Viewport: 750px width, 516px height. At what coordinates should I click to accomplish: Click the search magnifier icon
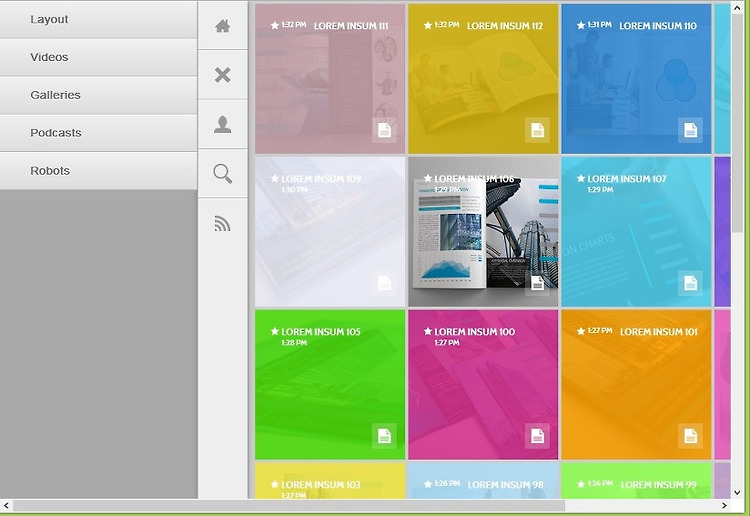click(x=222, y=174)
